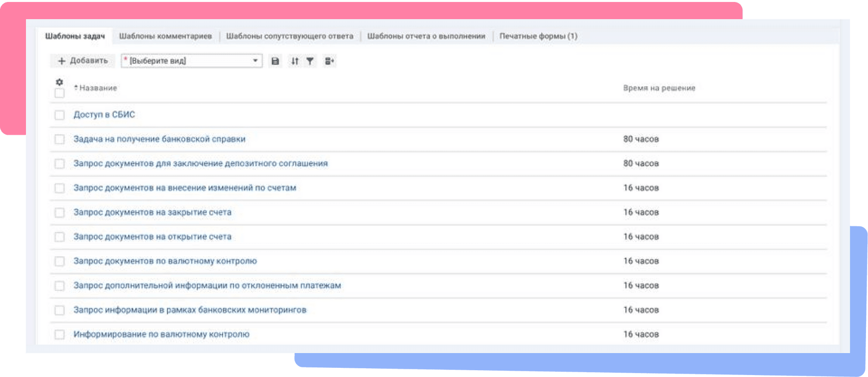Open Запрос документов на открытие счета
868x377 pixels.
[153, 236]
